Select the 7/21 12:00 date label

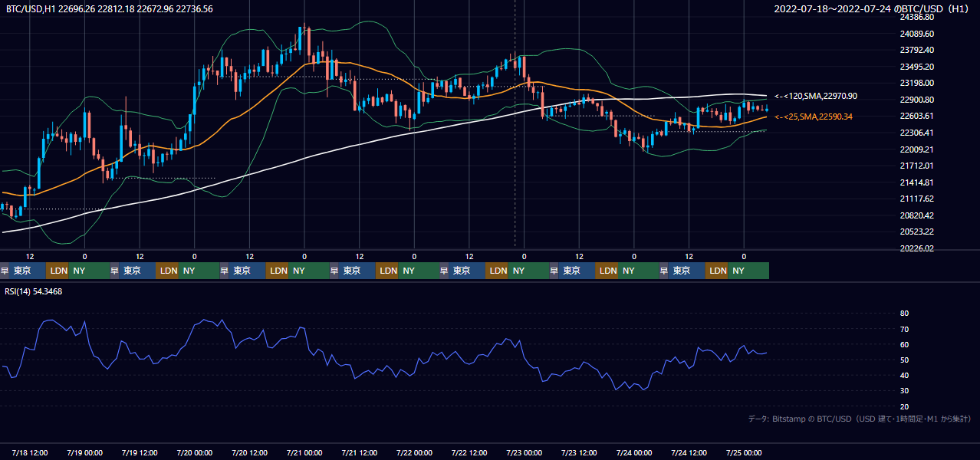click(x=359, y=452)
